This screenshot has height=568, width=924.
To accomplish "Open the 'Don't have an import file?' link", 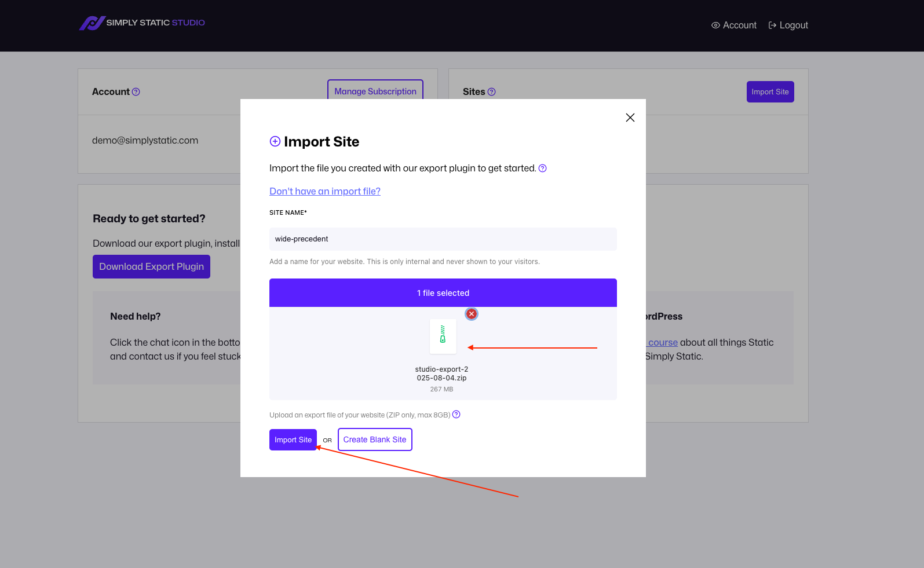I will pyautogui.click(x=325, y=192).
